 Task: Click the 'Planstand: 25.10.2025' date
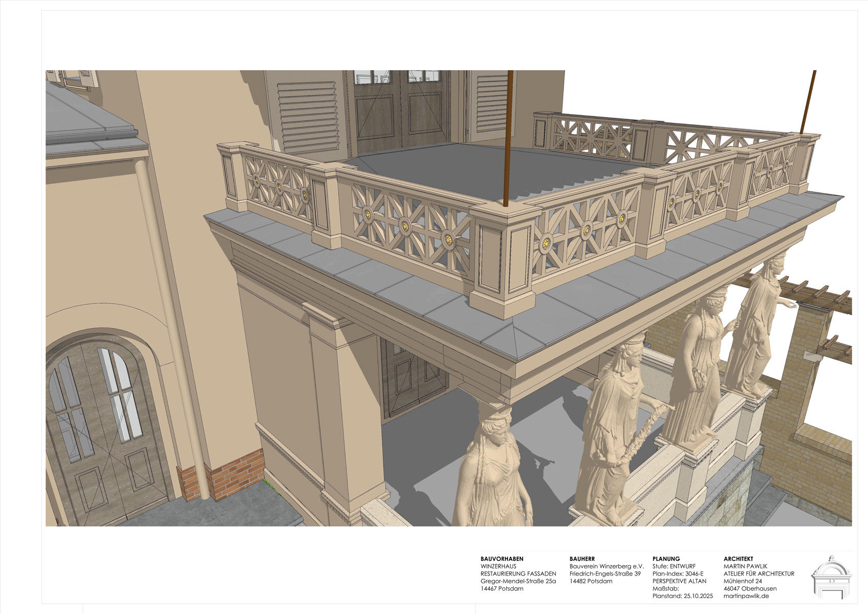(682, 596)
